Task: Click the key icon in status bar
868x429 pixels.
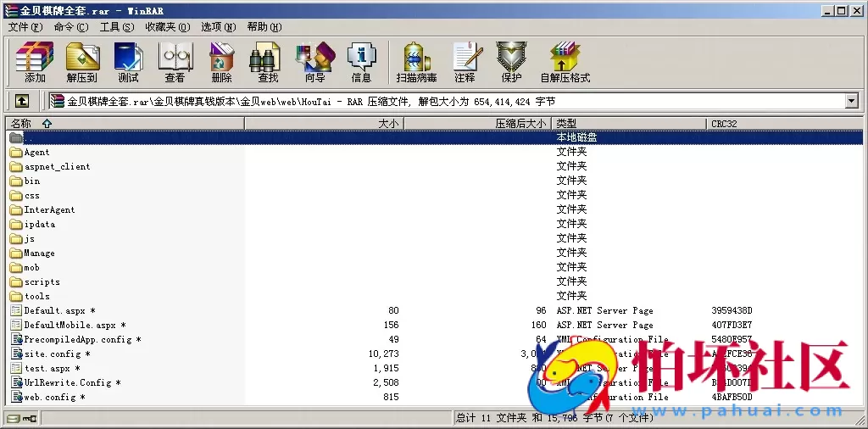Action: (30, 418)
